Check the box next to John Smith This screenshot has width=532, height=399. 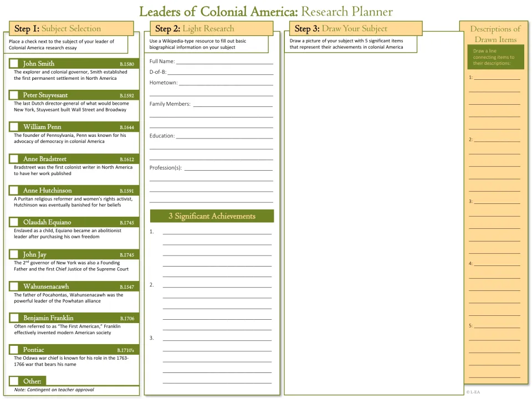pos(14,63)
